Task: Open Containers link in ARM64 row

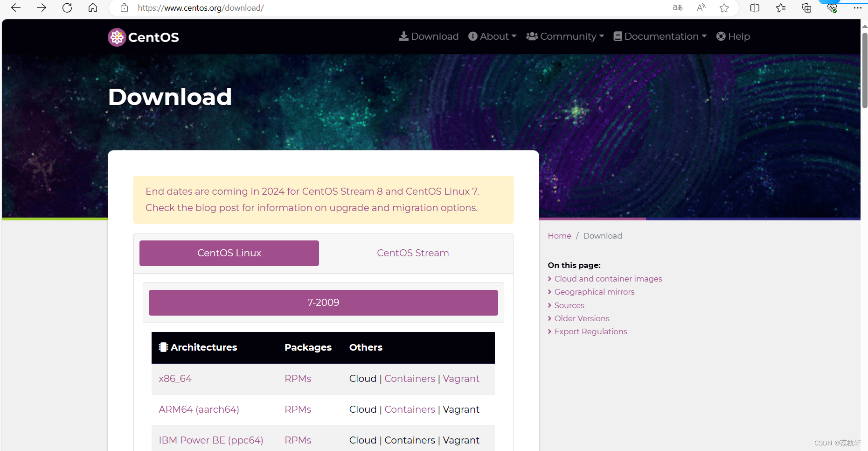Action: coord(410,409)
